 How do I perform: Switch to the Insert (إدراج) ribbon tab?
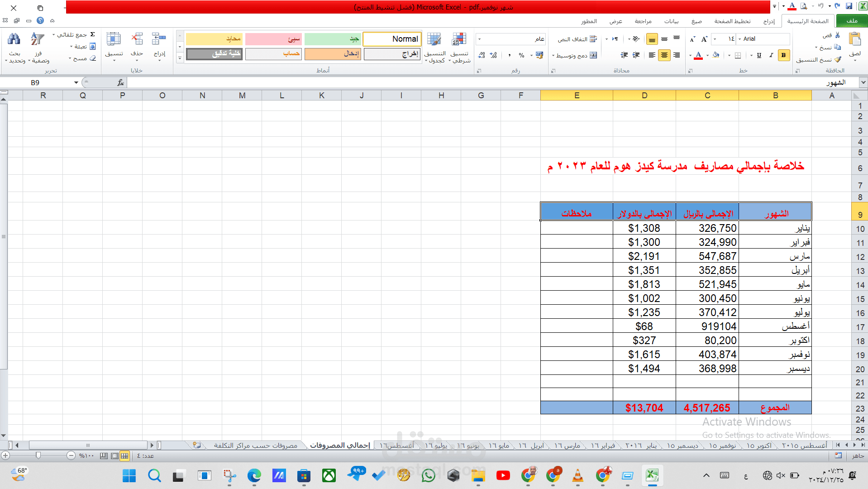click(769, 21)
